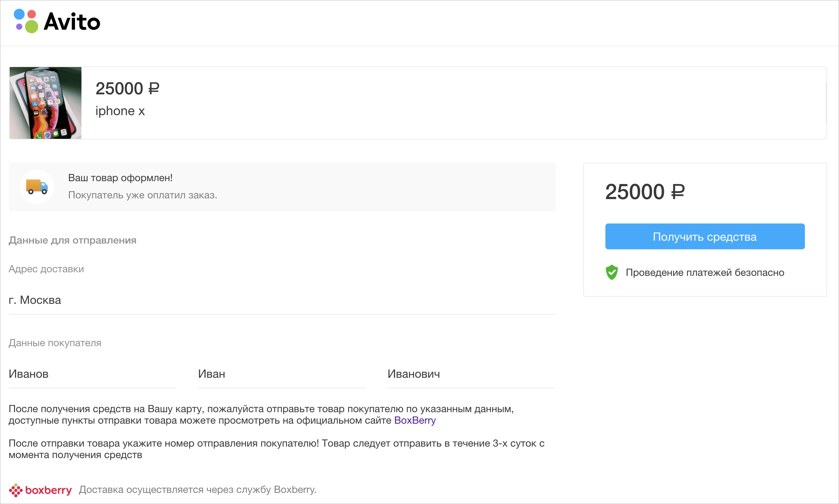Open the BoxBerry official site link
Image resolution: width=839 pixels, height=504 pixels.
click(x=415, y=420)
